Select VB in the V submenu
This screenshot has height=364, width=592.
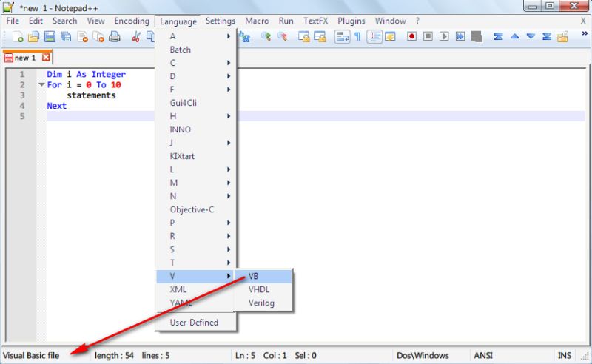click(x=263, y=277)
